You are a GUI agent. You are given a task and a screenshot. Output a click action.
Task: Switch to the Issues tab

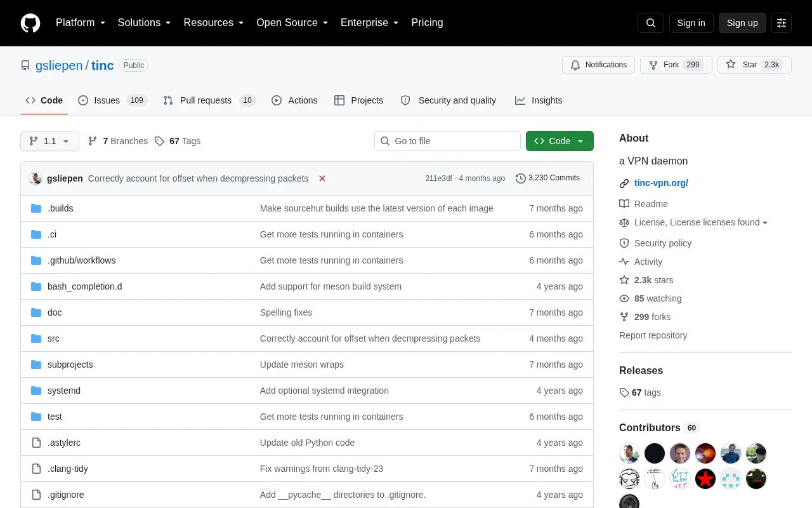click(x=112, y=100)
